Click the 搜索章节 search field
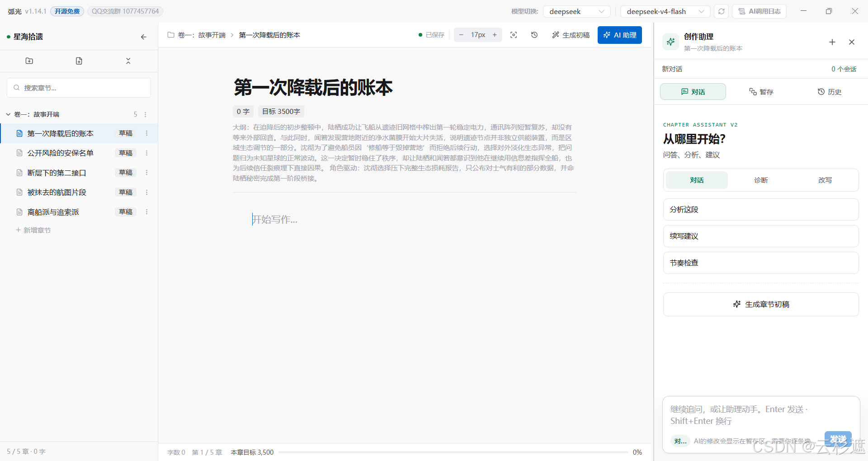This screenshot has width=868, height=461. pos(79,88)
